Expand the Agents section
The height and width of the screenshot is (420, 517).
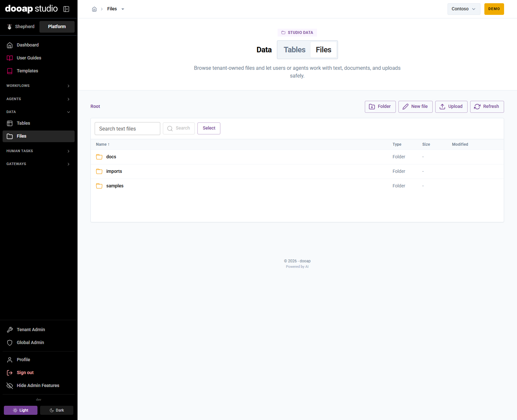click(38, 99)
